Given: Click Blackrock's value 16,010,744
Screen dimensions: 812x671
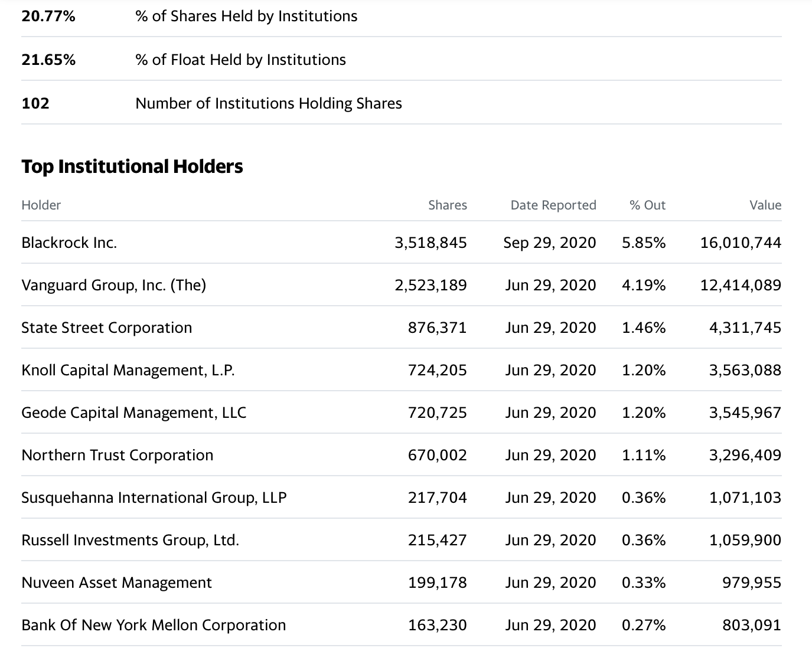Looking at the screenshot, I should pos(741,243).
